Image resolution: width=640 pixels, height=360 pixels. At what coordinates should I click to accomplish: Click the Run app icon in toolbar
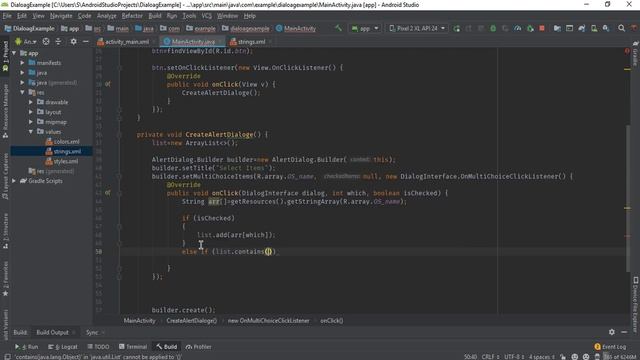click(x=456, y=28)
